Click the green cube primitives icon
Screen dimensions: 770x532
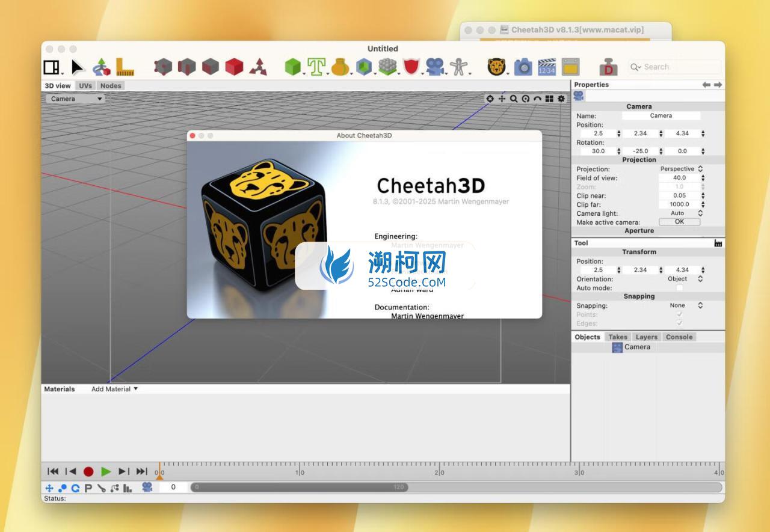(x=292, y=67)
